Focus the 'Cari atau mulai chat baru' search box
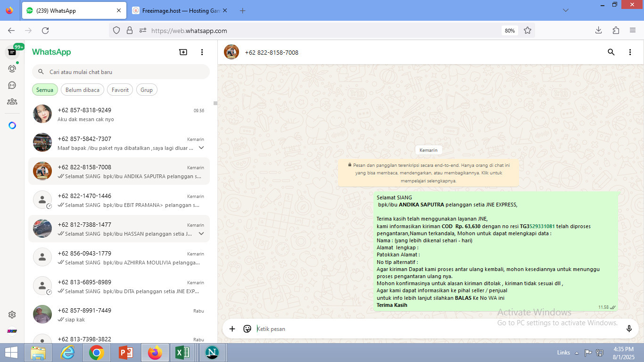Screen dimensions: 644x362 click(x=121, y=72)
